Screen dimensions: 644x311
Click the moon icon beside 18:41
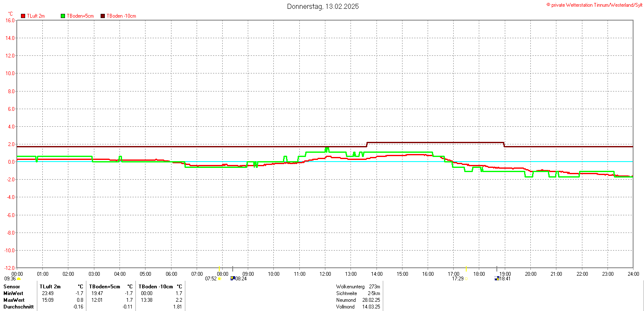(x=497, y=278)
